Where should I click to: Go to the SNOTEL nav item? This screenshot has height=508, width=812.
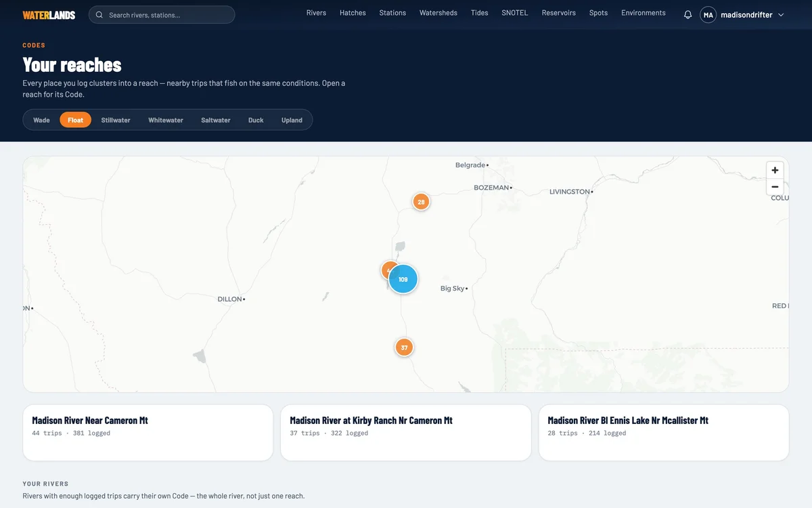tap(515, 13)
